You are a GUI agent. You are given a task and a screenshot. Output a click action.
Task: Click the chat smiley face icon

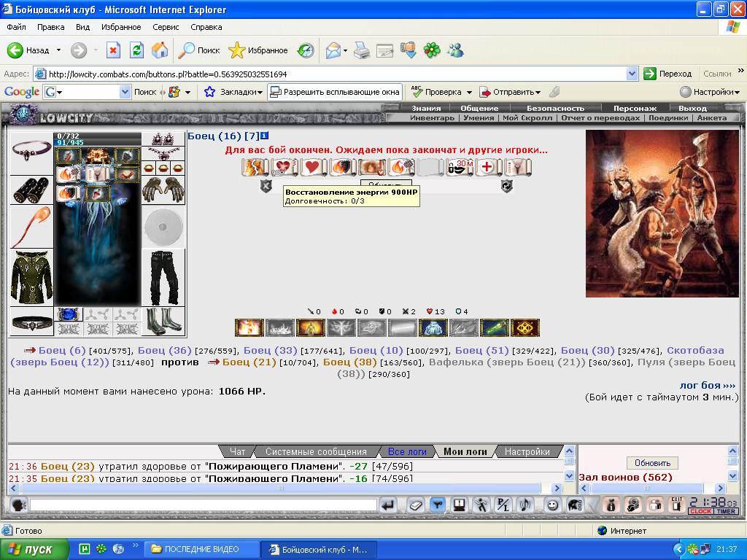click(x=552, y=505)
